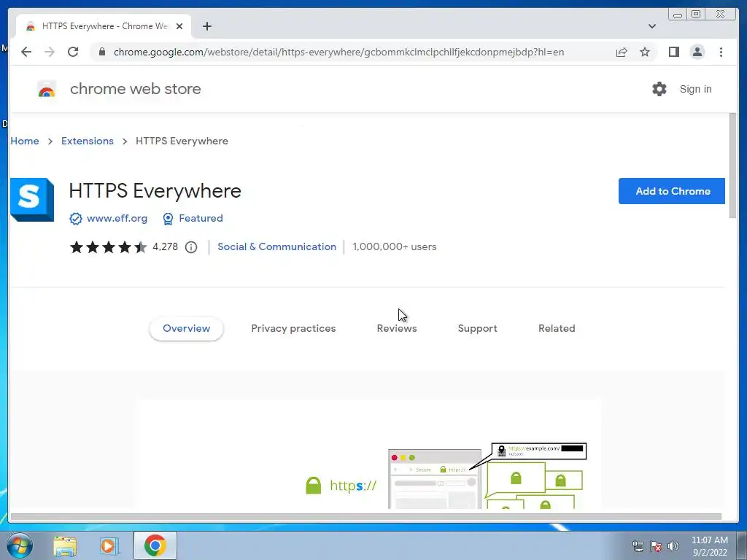Click the Chrome Web Store rainbow logo

(47, 89)
